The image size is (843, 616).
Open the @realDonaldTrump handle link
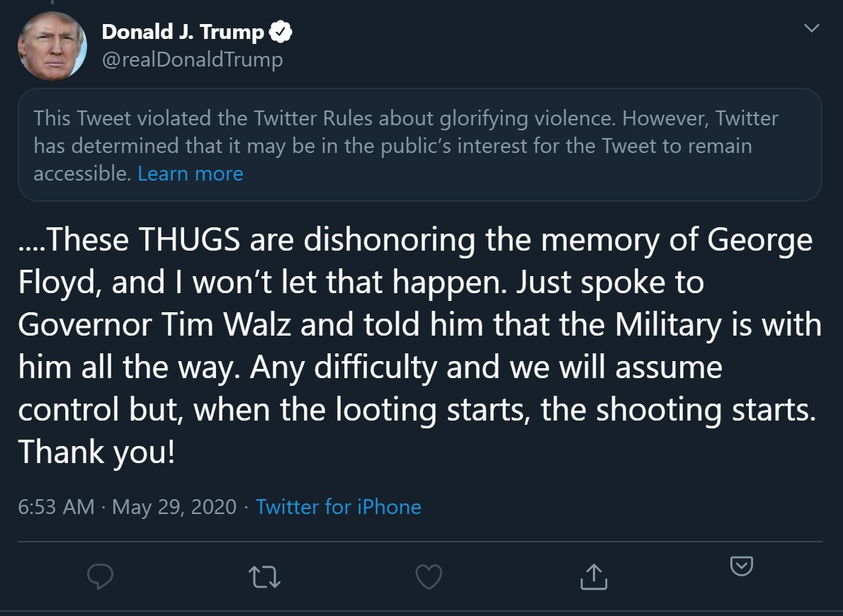pos(192,59)
